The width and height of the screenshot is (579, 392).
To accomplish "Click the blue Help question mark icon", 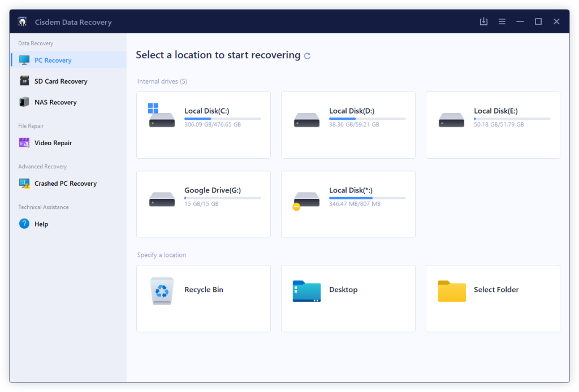I will pos(24,224).
